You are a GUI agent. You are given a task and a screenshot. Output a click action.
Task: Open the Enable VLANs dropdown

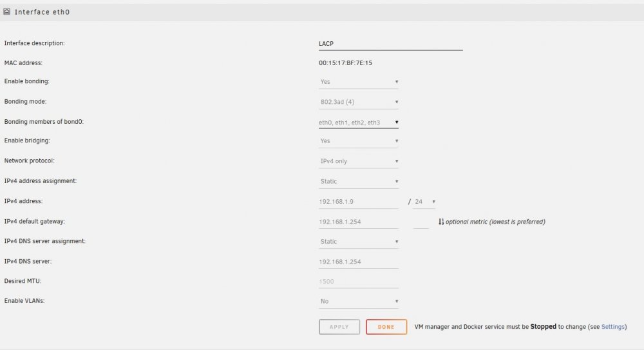pos(359,302)
